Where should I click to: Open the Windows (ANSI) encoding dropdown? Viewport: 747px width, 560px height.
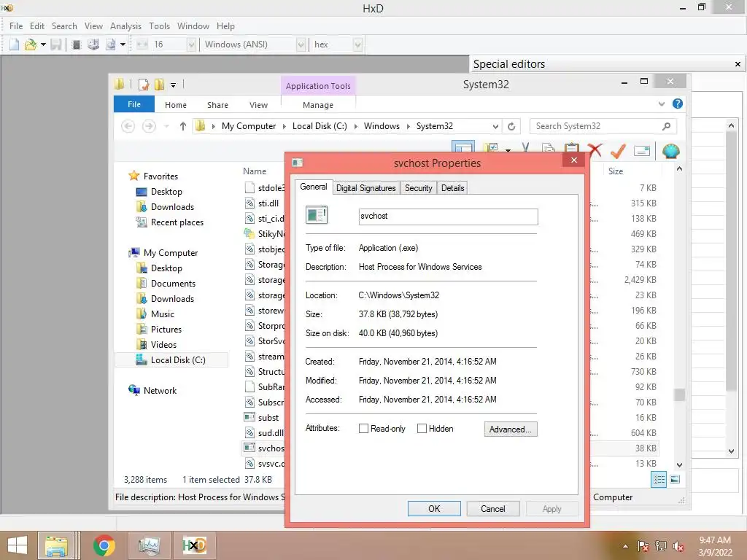point(301,44)
